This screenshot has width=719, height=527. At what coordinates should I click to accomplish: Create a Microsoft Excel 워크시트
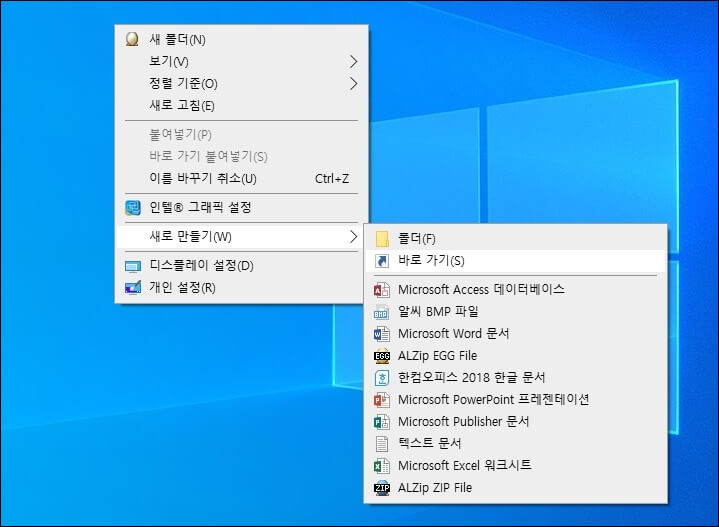click(515, 466)
